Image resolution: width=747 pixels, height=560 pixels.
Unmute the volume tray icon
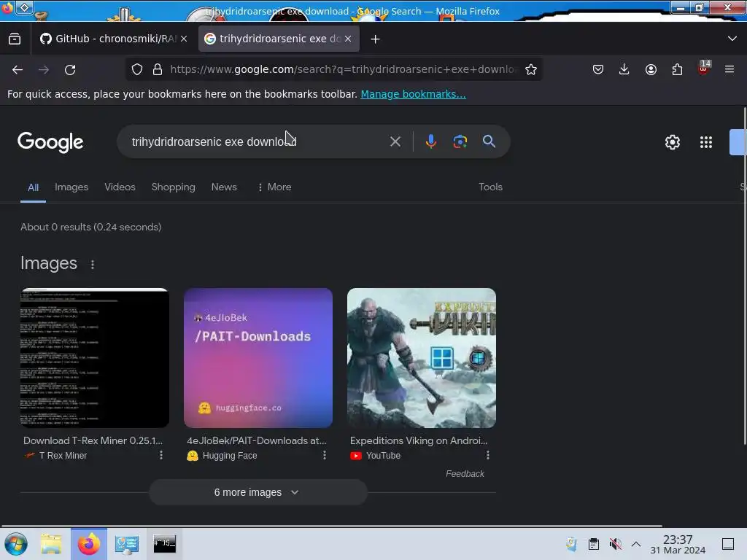coord(615,544)
